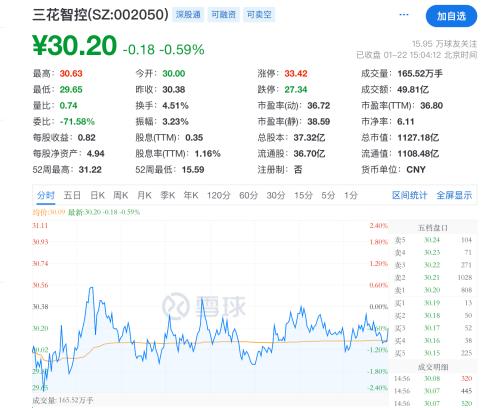The height and width of the screenshot is (408, 494).
Task: Switch to the 30分 chart tab
Action: (276, 195)
